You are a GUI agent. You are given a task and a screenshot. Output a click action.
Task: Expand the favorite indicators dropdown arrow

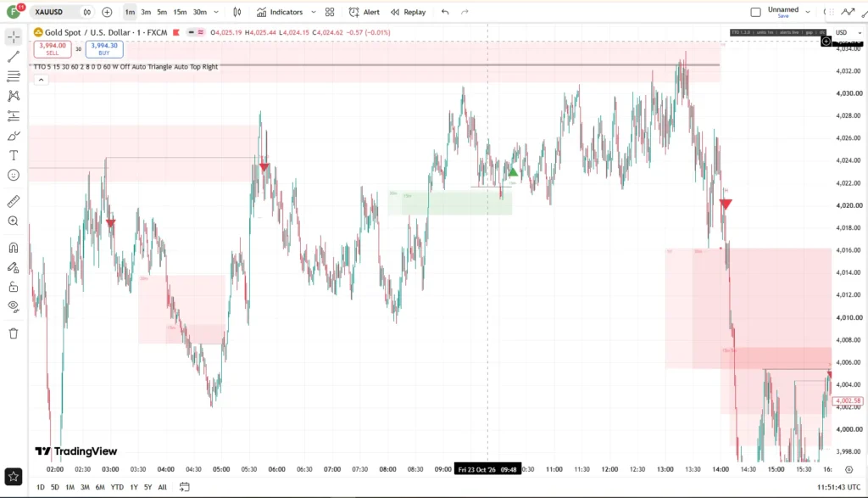pos(314,12)
